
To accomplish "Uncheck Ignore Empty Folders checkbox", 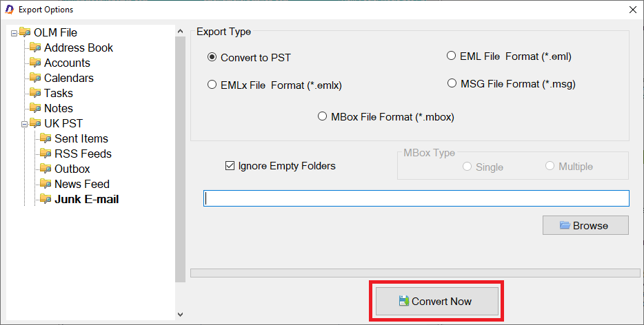I will coord(230,166).
